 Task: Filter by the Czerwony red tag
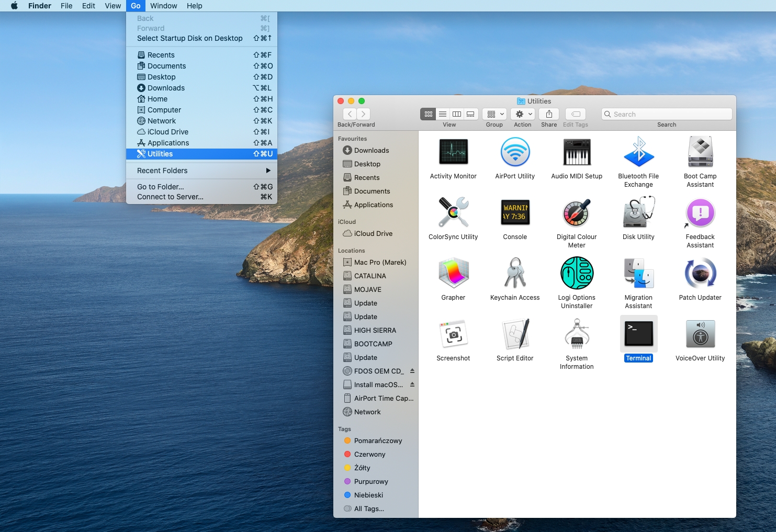tap(369, 454)
